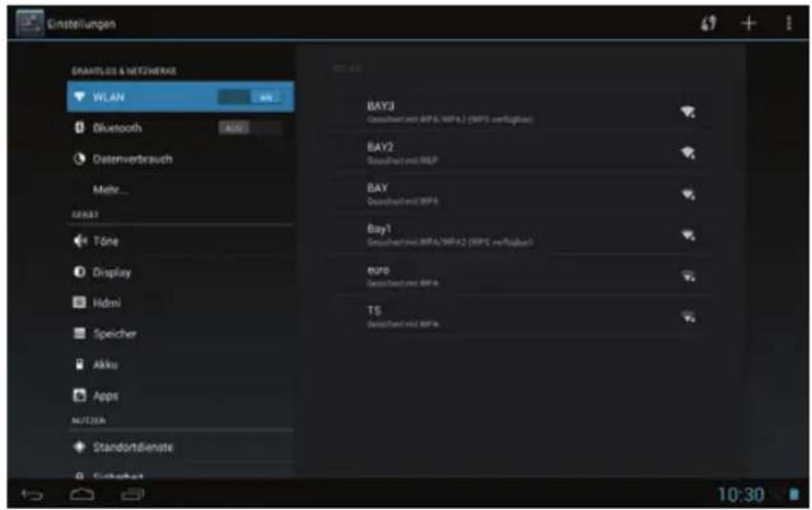Open Hdmi settings
812x510 pixels.
point(180,303)
